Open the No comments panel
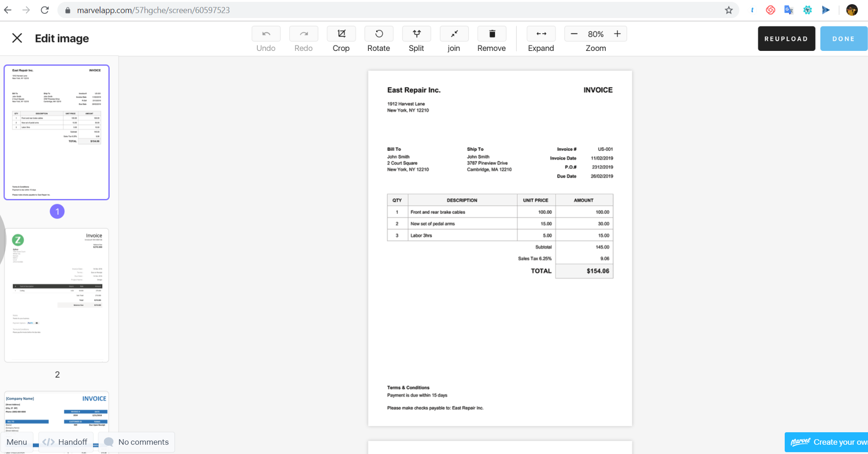 coord(136,442)
